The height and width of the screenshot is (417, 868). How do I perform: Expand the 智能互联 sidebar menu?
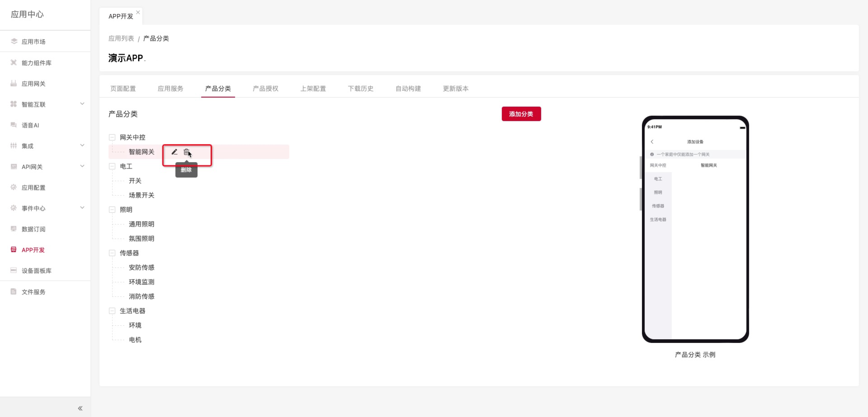pos(82,104)
